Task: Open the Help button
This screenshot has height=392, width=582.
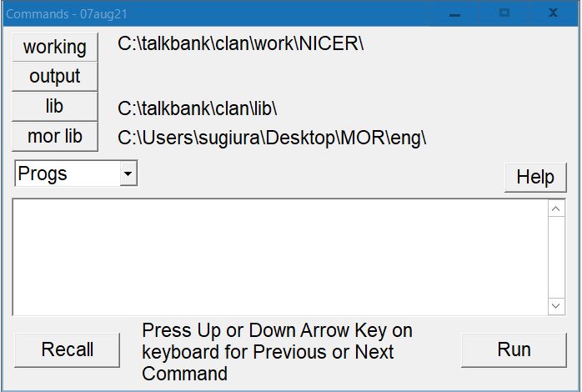Action: 534,177
